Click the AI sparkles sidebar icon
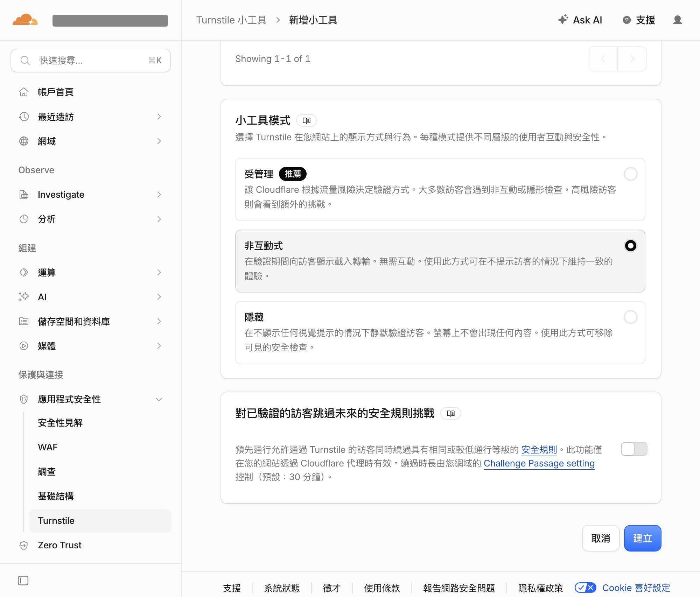This screenshot has width=700, height=597. [24, 297]
